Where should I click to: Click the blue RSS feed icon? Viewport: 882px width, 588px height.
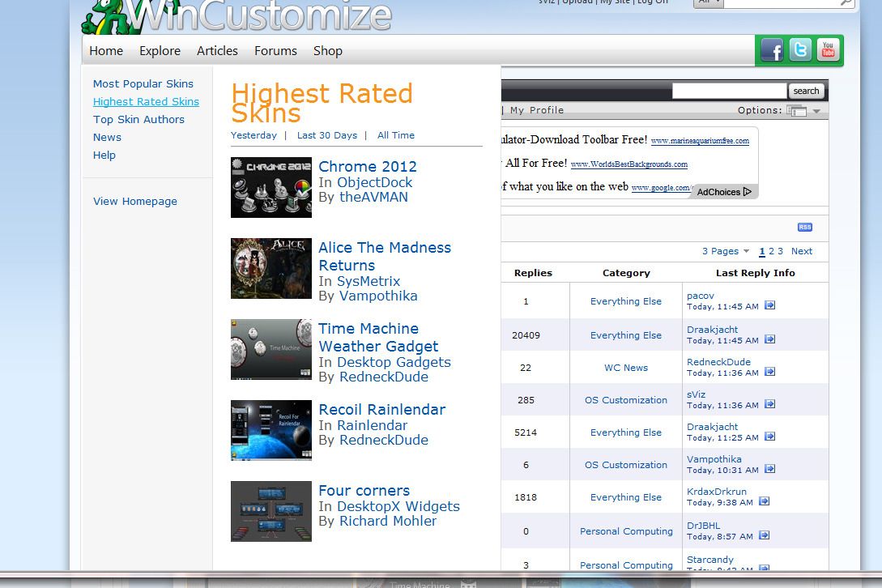point(805,228)
